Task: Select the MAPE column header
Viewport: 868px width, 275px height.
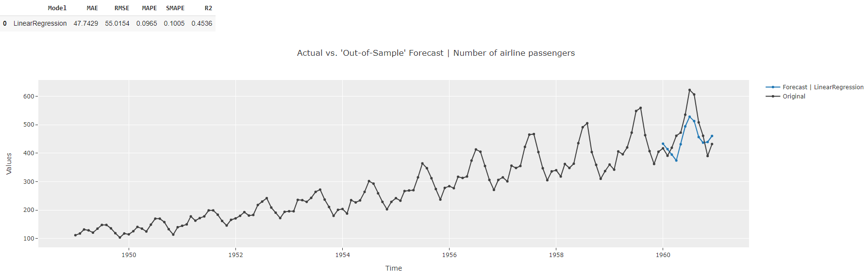Action: 150,8
